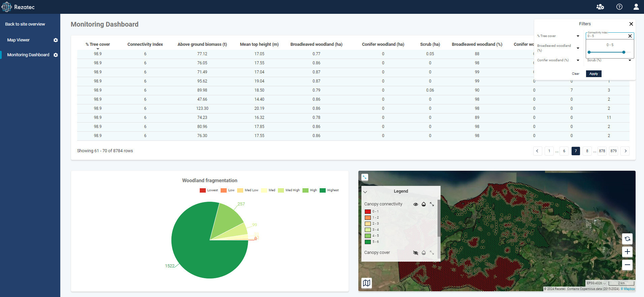Apply the selected filters
Viewport: 644px width, 297px height.
tap(593, 74)
